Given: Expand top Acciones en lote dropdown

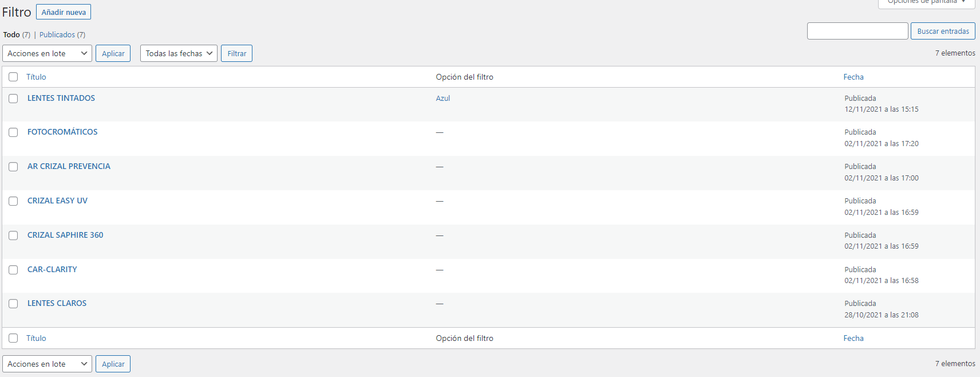Looking at the screenshot, I should point(47,53).
